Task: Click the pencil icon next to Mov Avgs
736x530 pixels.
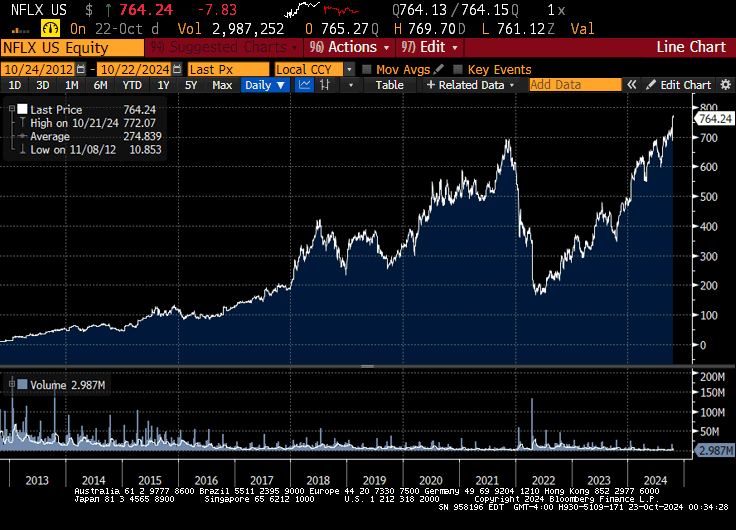Action: (439, 69)
